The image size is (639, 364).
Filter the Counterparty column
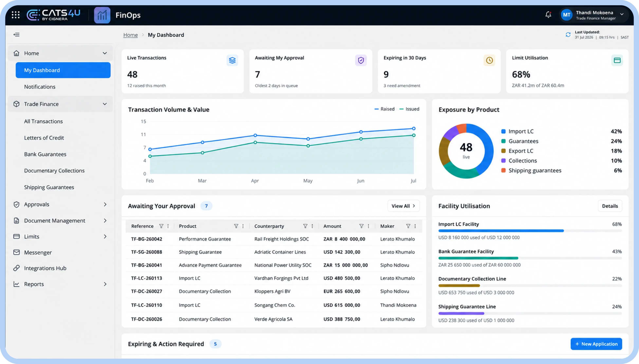305,226
